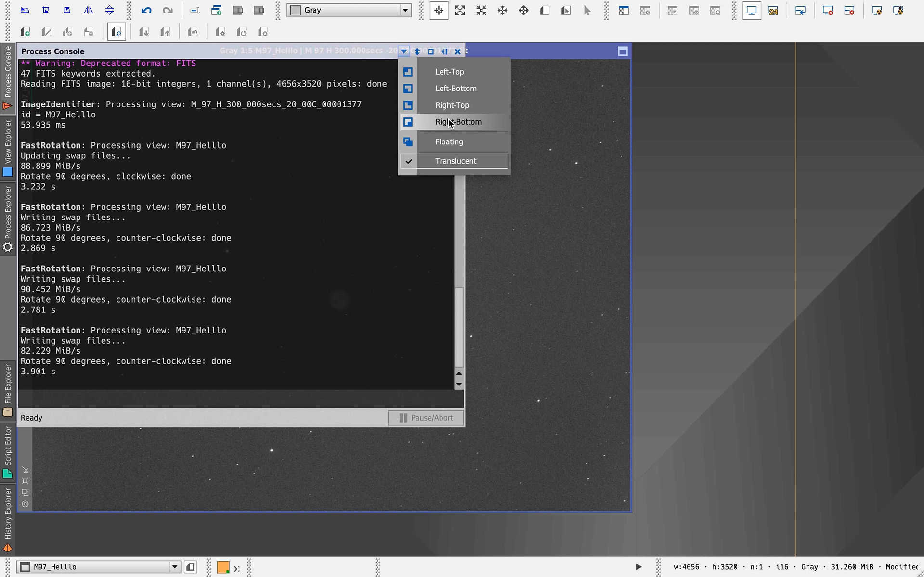The image size is (924, 577).
Task: Click the console command input field
Action: point(241,399)
